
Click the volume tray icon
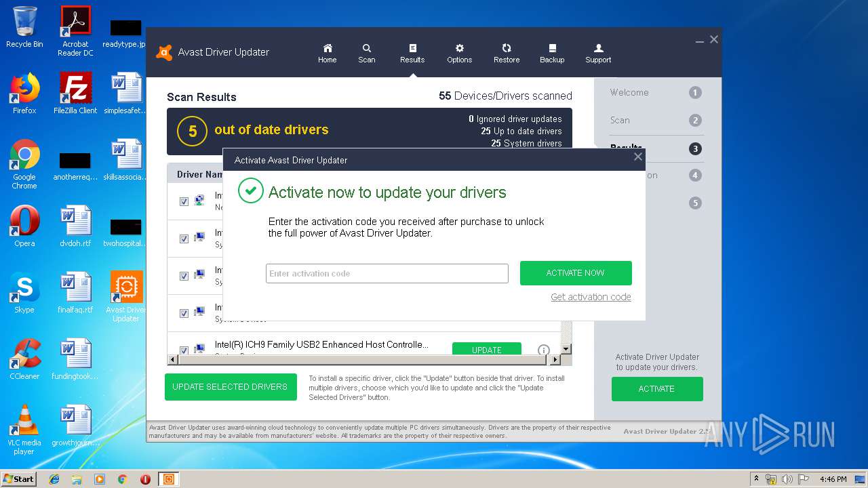(787, 479)
